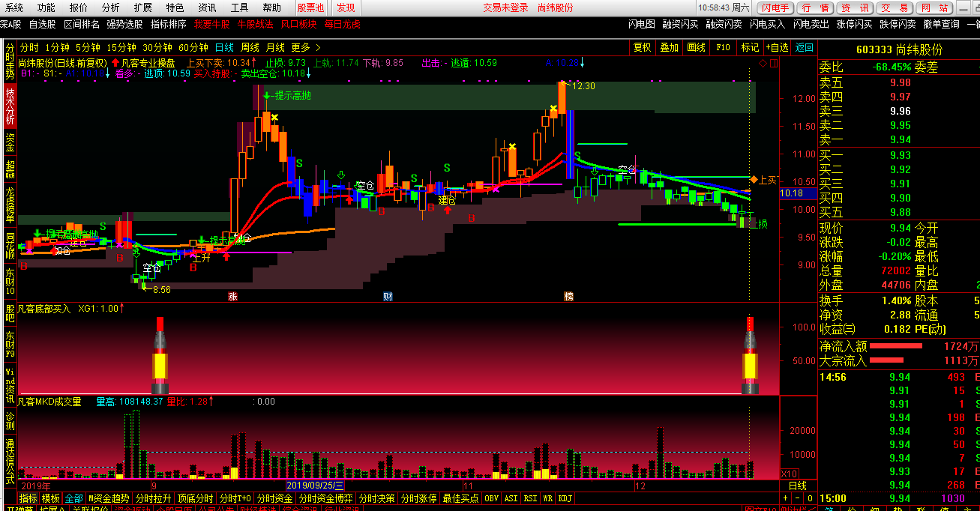Switch chart to 60分钟 period
Screen dimensions: 980x511
click(x=193, y=47)
